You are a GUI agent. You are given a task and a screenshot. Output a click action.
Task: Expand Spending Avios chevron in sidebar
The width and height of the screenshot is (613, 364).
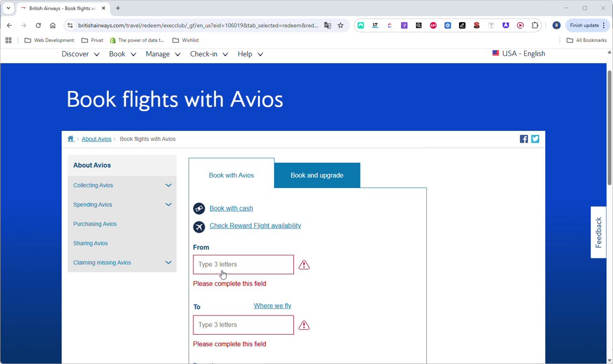pos(168,205)
